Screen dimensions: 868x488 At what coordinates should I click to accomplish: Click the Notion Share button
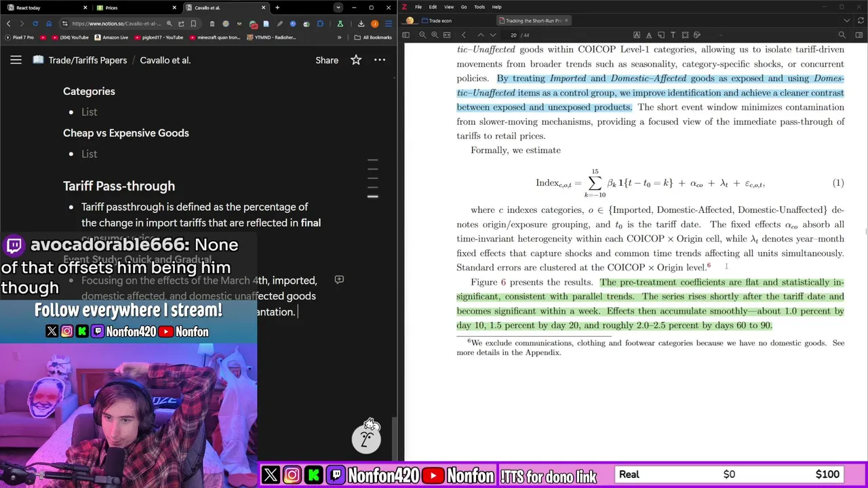327,60
